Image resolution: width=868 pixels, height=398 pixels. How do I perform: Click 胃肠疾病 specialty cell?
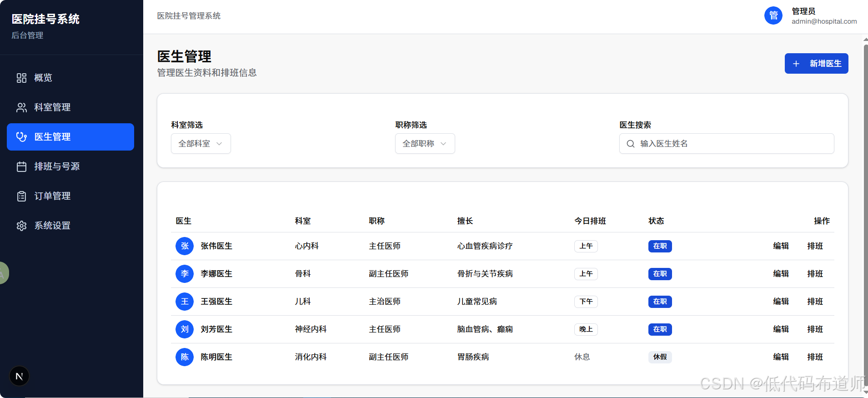[x=473, y=357]
